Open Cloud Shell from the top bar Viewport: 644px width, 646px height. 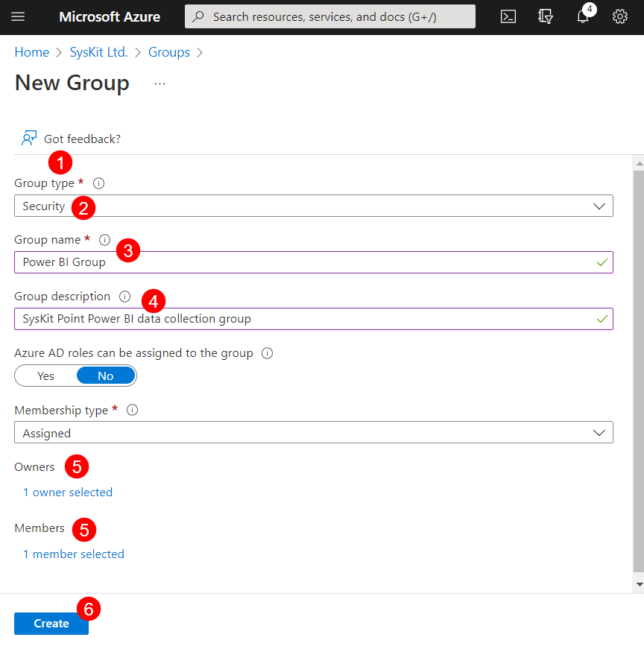pyautogui.click(x=508, y=16)
